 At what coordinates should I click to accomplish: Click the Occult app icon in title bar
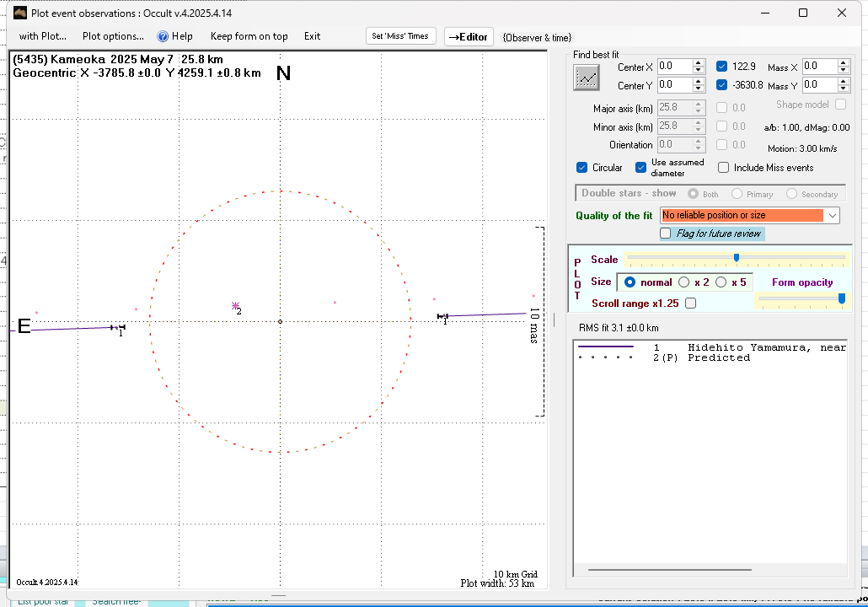[x=20, y=13]
